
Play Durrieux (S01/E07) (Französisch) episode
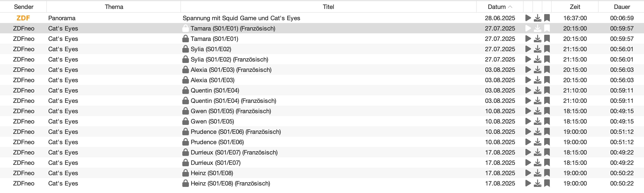[x=528, y=152]
